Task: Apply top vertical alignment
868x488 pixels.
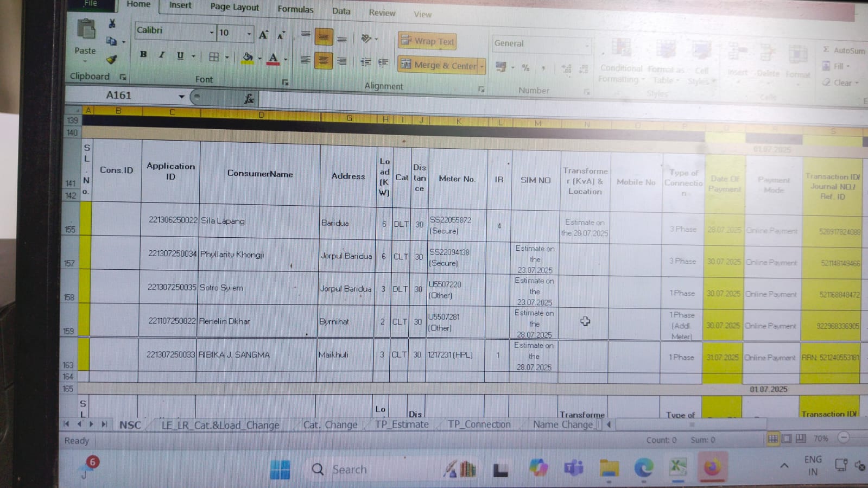Action: (306, 35)
